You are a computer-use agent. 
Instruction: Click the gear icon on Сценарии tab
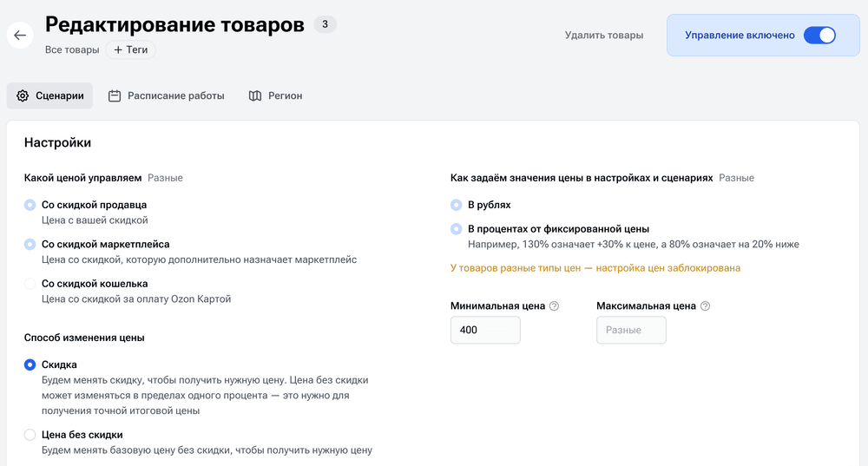(x=23, y=95)
